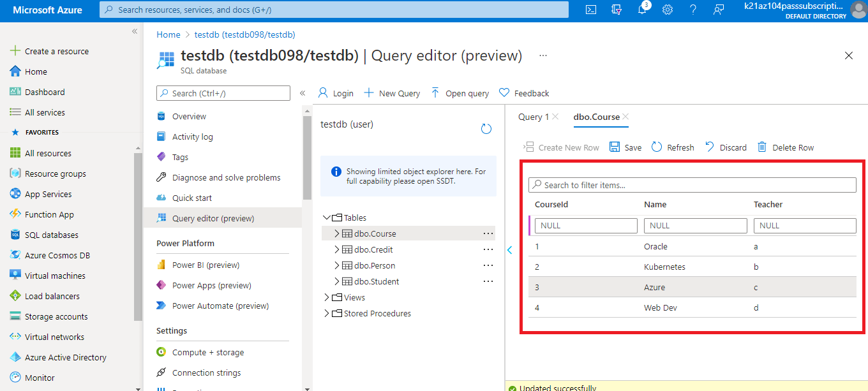Screen dimensions: 868x391
Task: Open more options for dbo.Person table
Action: 488,265
